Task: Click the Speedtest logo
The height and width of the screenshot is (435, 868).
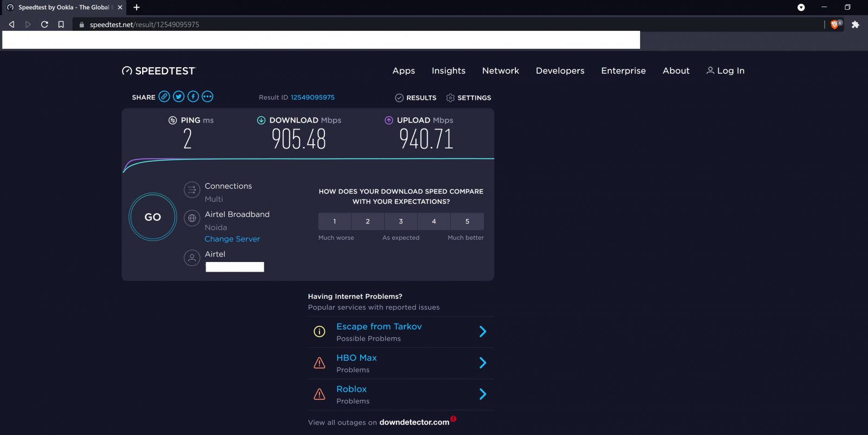Action: pos(158,71)
